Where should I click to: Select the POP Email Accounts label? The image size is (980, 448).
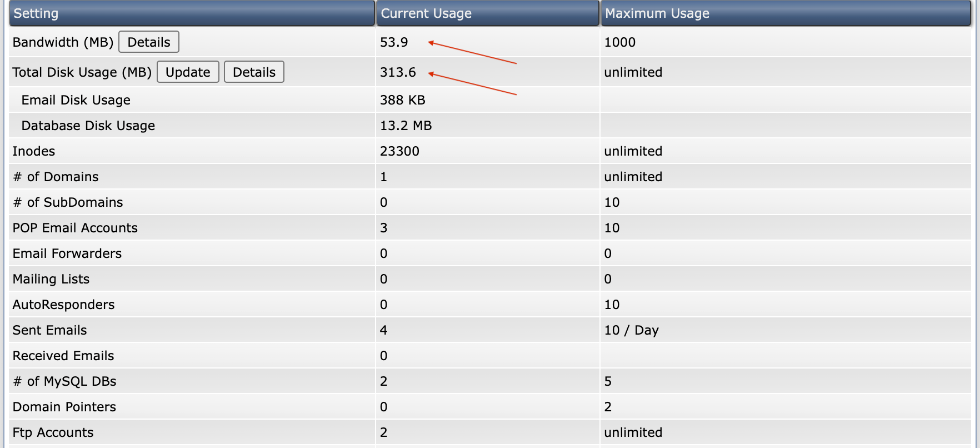click(x=75, y=228)
